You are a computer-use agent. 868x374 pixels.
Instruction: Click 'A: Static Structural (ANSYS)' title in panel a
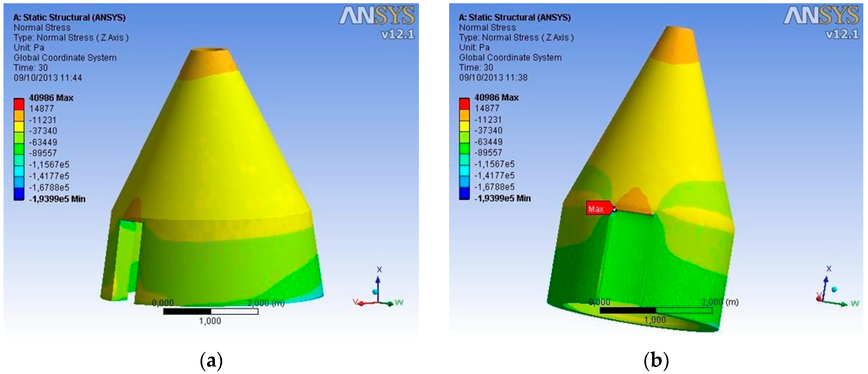coord(69,17)
